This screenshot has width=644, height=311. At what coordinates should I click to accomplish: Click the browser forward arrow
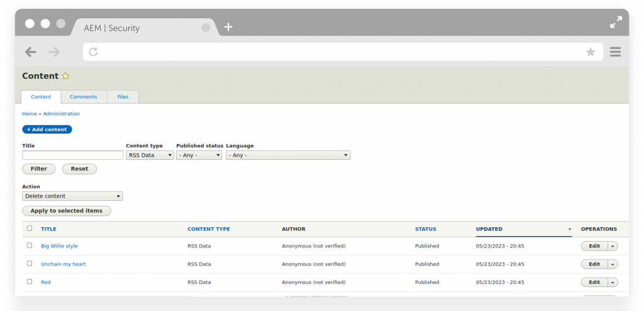tap(55, 52)
